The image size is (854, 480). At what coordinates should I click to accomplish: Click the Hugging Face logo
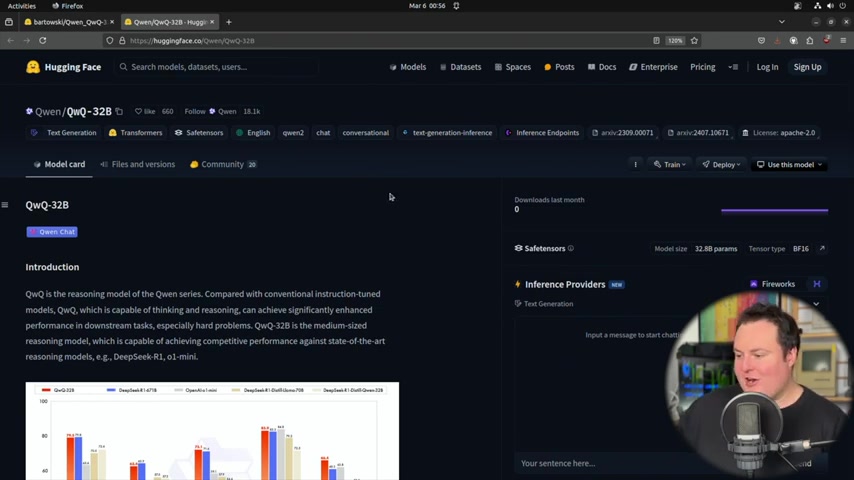(x=63, y=67)
